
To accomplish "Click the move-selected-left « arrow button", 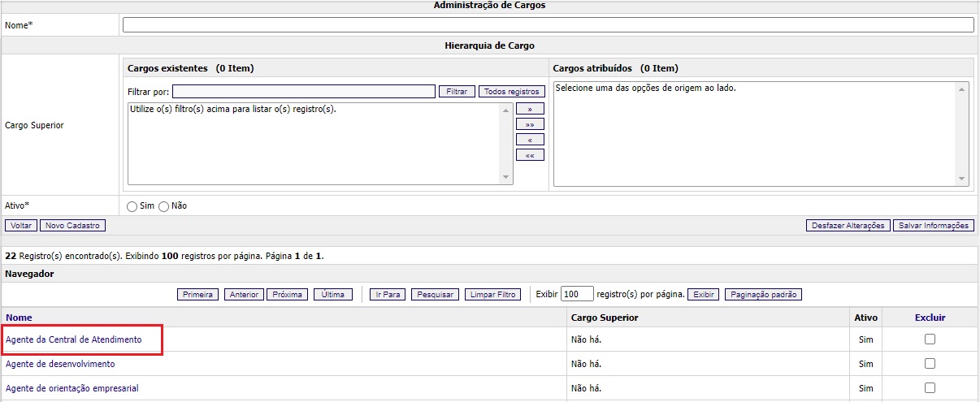I will (530, 140).
